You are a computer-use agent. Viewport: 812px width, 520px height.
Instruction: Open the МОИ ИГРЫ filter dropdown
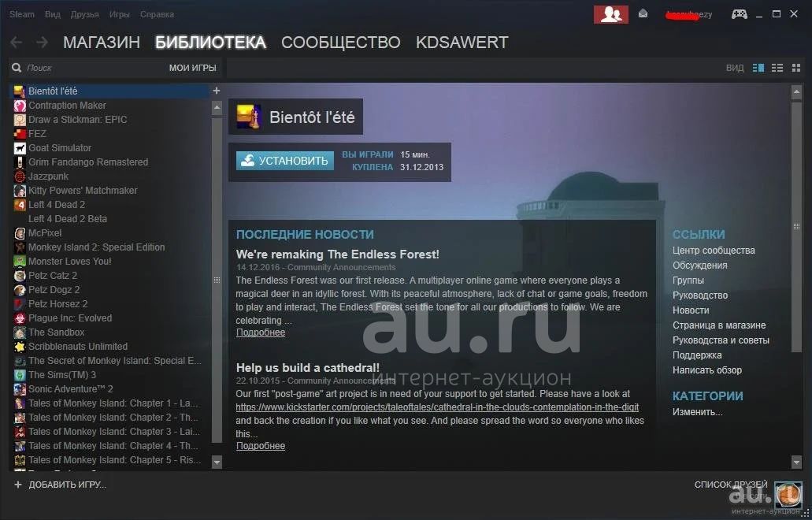pos(193,68)
